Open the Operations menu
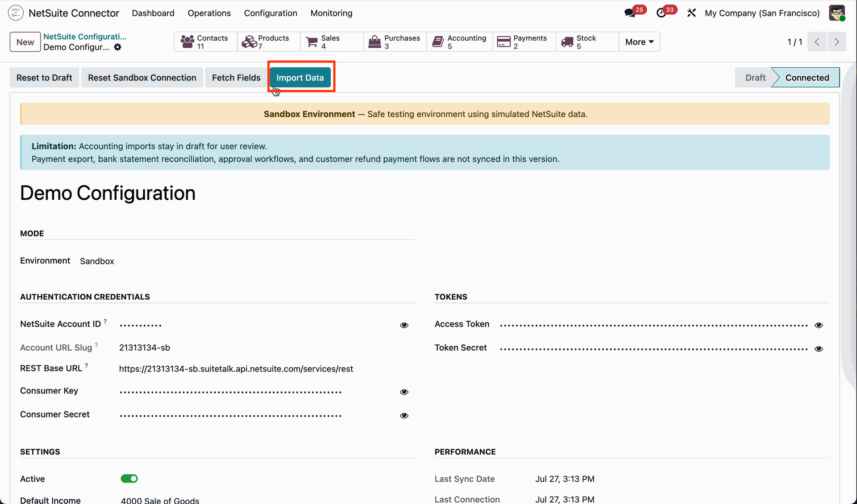 click(x=209, y=13)
